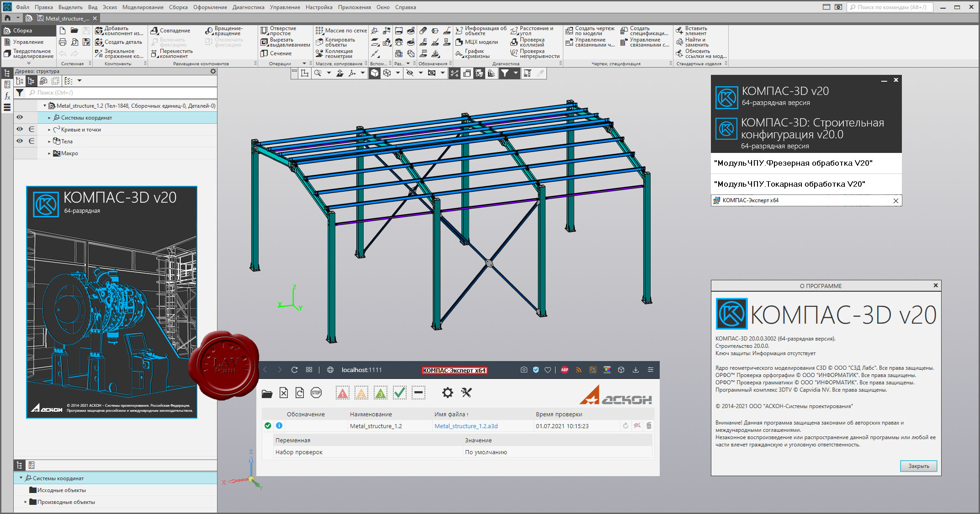Click the tree filter funnel icon
Image resolution: width=980 pixels, height=514 pixels.
[x=20, y=93]
